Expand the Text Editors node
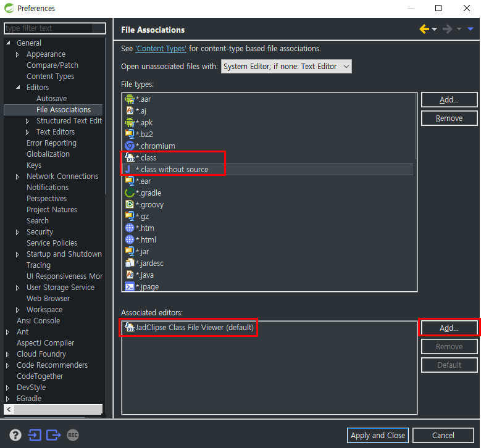481x448 pixels. [x=27, y=132]
